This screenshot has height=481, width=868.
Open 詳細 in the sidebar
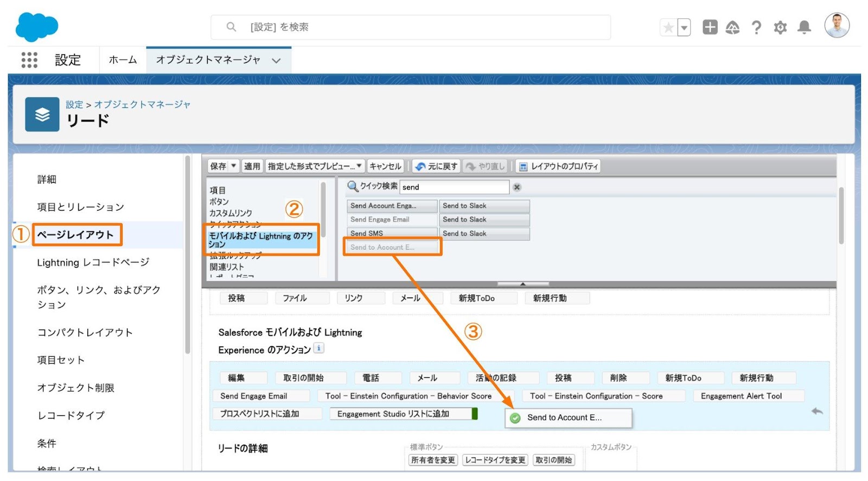click(x=47, y=179)
